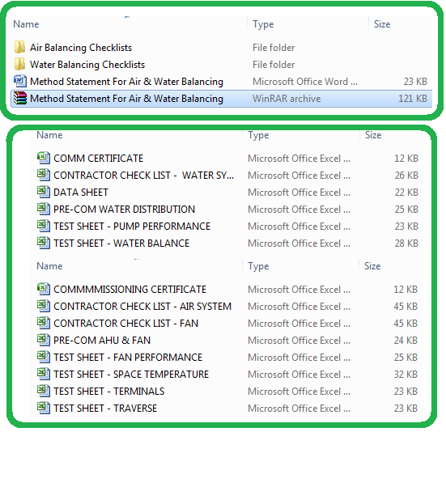Select the 'Air Balancing Checklists' folder name

81,48
